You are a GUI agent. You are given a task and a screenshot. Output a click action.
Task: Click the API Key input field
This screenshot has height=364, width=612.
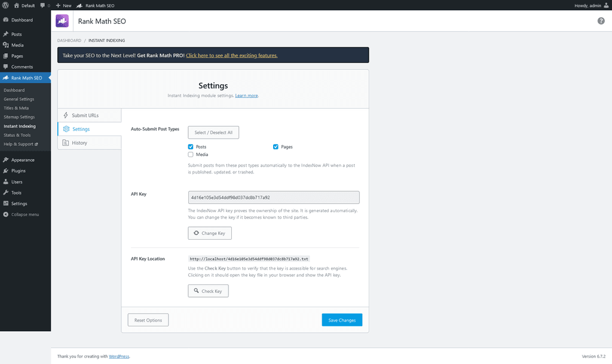[274, 197]
